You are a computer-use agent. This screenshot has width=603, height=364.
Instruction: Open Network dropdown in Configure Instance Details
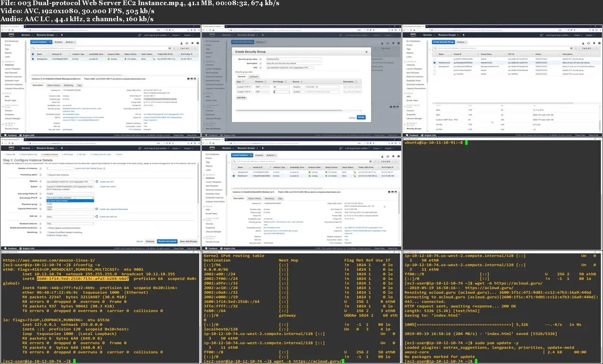point(70,182)
